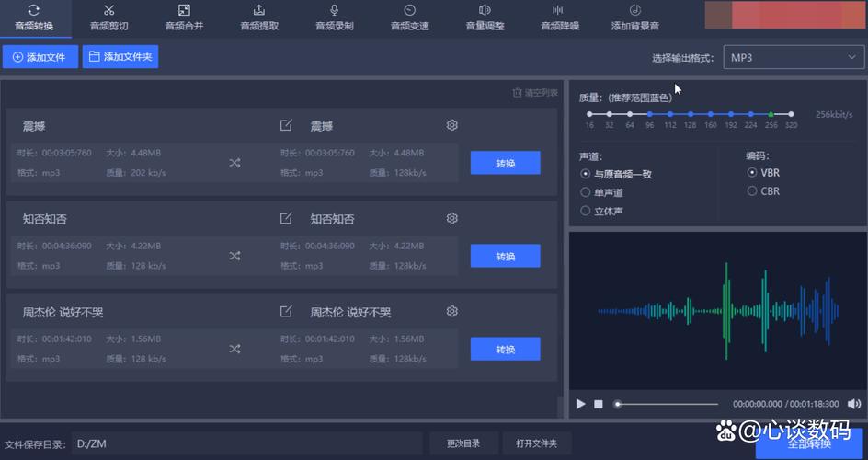Select 与原音频一致 channel option
The width and height of the screenshot is (868, 460).
click(616, 174)
